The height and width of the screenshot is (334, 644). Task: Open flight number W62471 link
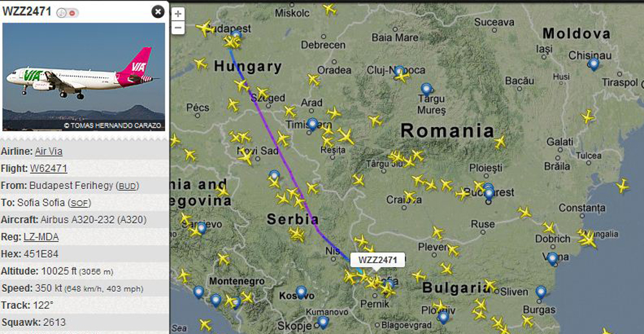coord(48,169)
